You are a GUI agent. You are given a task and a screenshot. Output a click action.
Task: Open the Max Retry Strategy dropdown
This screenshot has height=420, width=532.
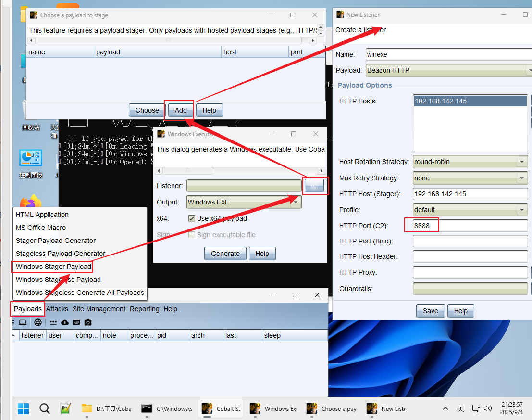click(522, 178)
